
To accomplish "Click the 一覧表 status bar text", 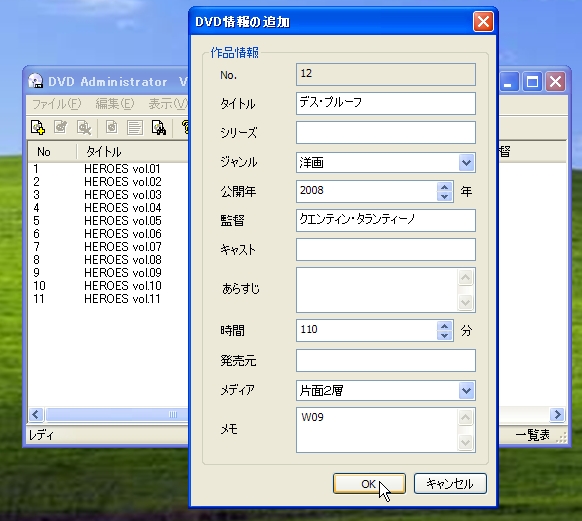I will point(533,435).
